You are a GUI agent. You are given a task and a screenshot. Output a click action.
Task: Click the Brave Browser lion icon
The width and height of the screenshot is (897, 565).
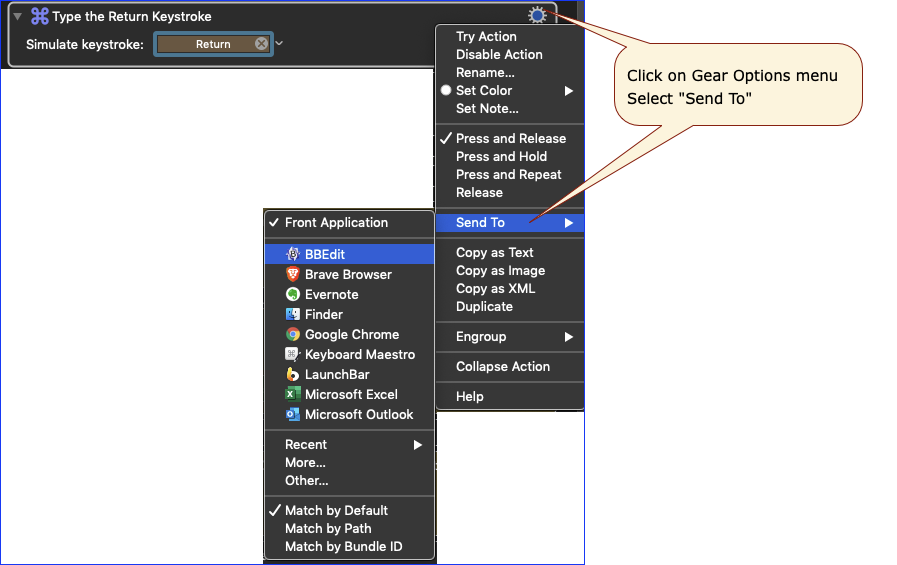pyautogui.click(x=293, y=274)
